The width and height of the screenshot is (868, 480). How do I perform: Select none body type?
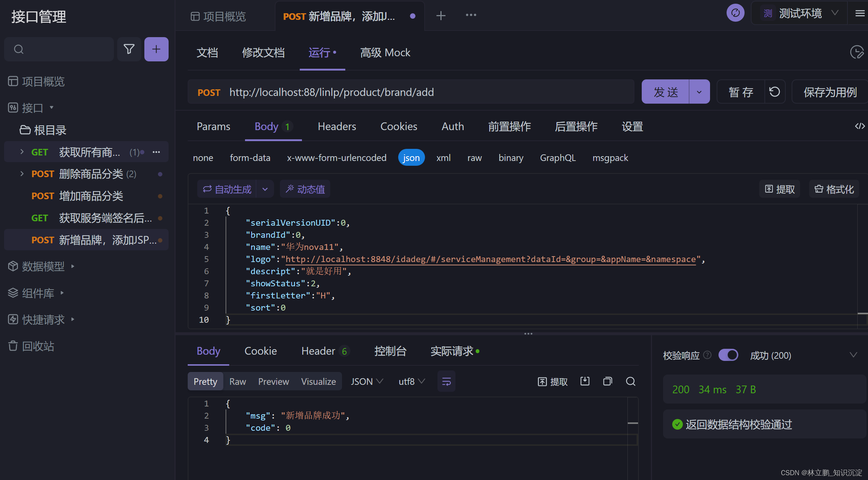203,158
